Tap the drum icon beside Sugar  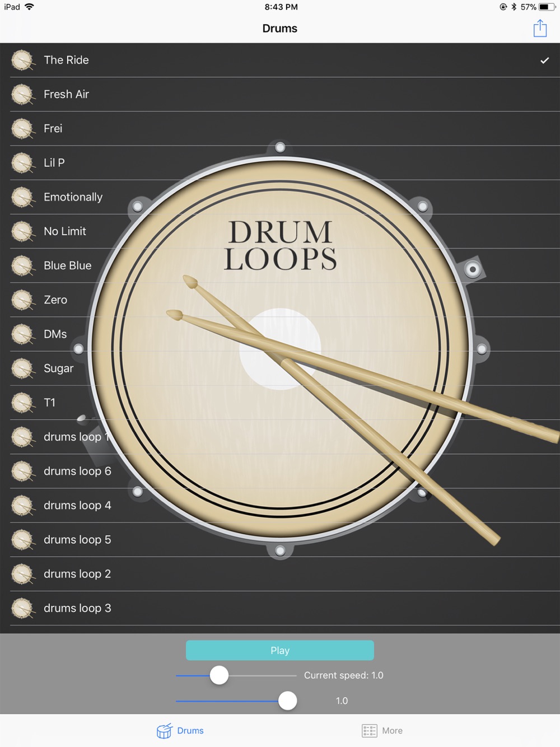point(23,368)
